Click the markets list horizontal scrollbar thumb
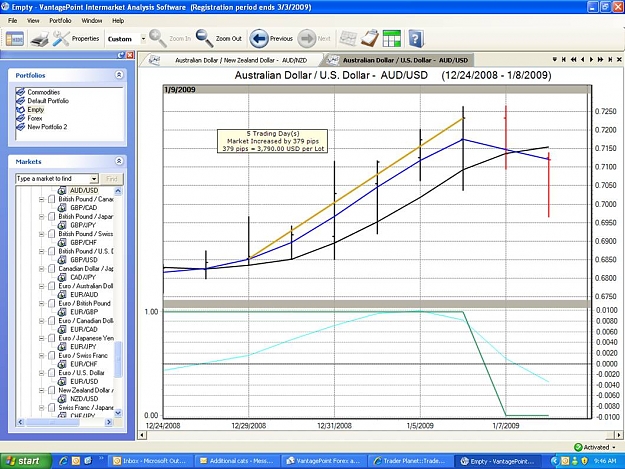Image resolution: width=625 pixels, height=469 pixels. point(52,422)
